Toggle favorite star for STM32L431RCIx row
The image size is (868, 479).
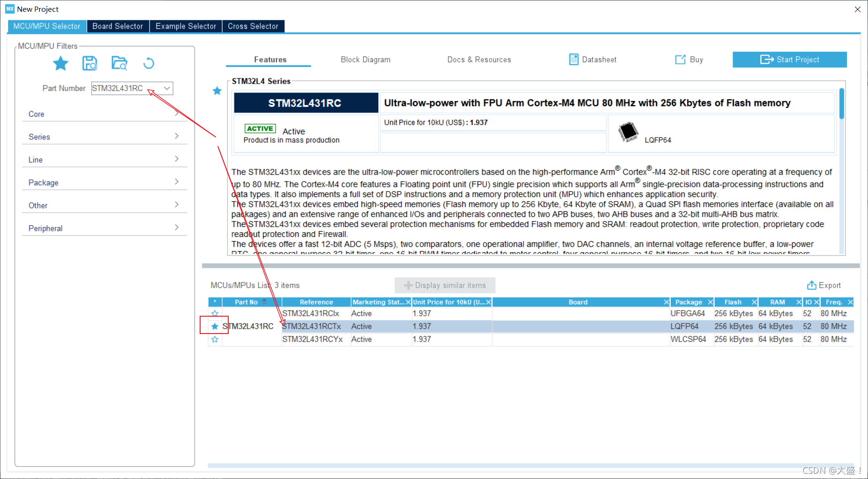[215, 313]
